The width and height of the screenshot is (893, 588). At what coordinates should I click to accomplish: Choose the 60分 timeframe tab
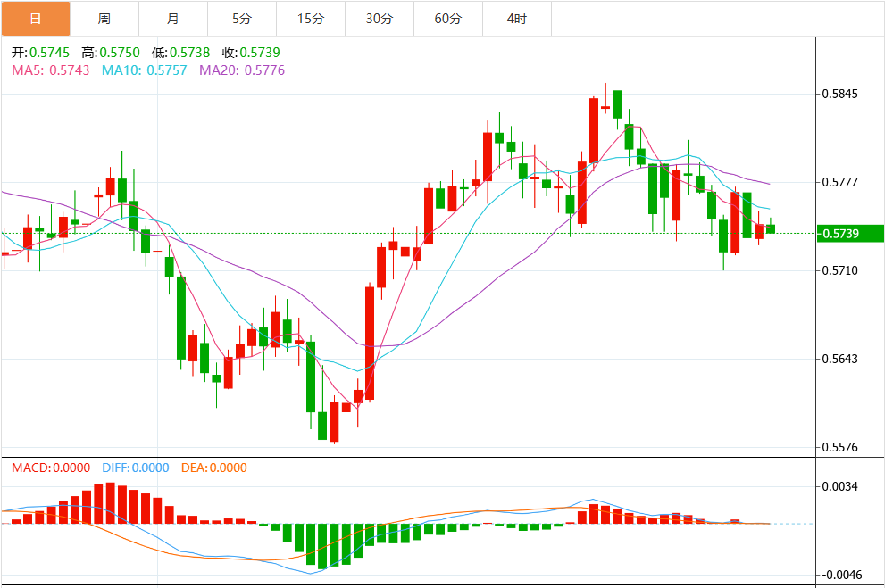(447, 18)
